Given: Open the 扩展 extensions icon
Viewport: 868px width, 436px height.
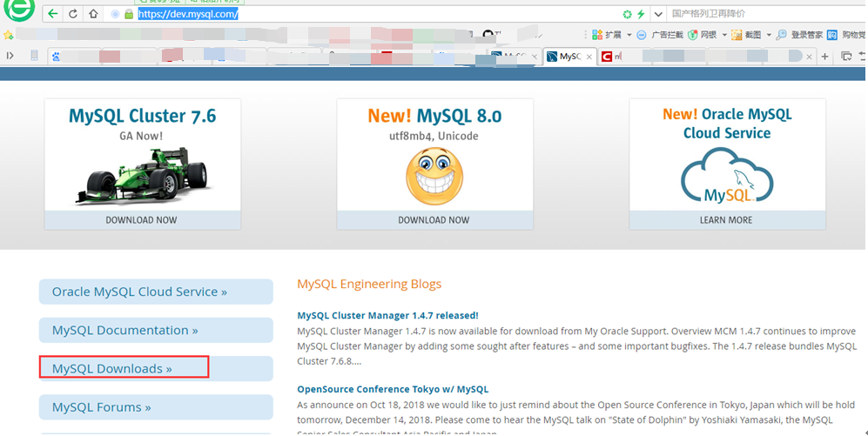Looking at the screenshot, I should coord(597,35).
